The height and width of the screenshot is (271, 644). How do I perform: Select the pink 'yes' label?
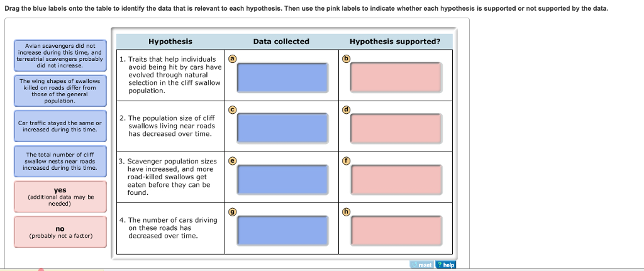pyautogui.click(x=60, y=196)
